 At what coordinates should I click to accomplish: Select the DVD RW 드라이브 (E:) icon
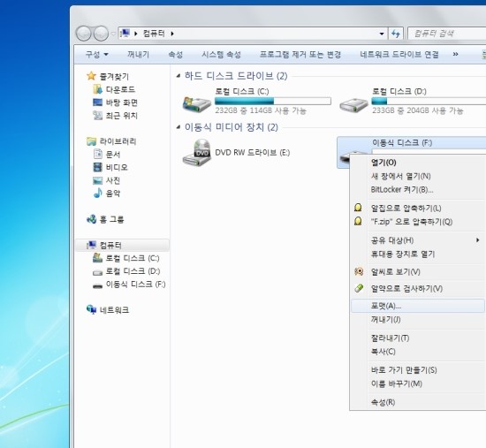pyautogui.click(x=196, y=153)
